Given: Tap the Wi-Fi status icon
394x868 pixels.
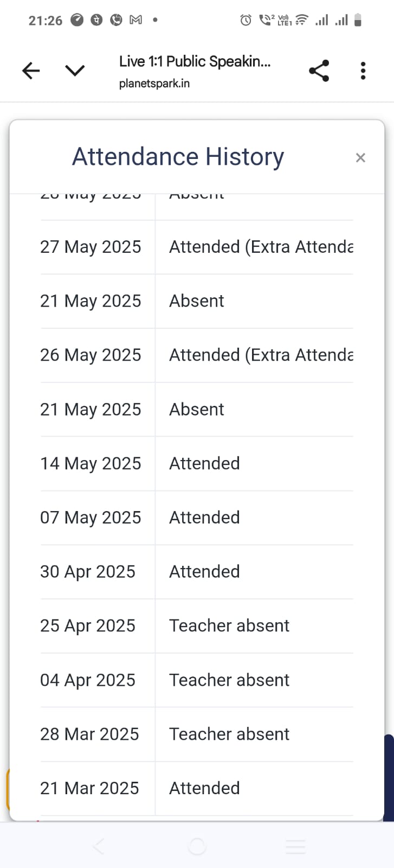Looking at the screenshot, I should click(x=302, y=21).
